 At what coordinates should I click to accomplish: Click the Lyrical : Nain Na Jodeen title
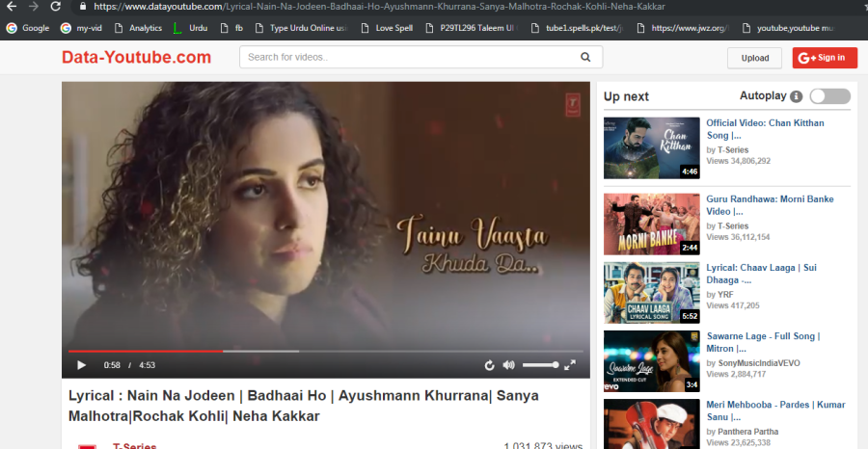click(x=304, y=406)
